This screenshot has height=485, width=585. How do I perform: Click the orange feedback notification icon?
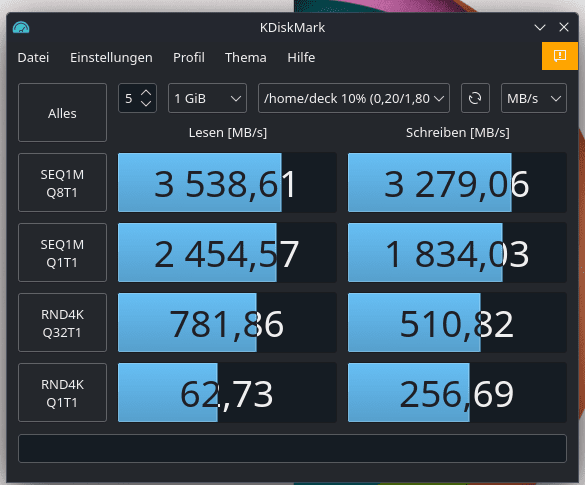(x=560, y=56)
